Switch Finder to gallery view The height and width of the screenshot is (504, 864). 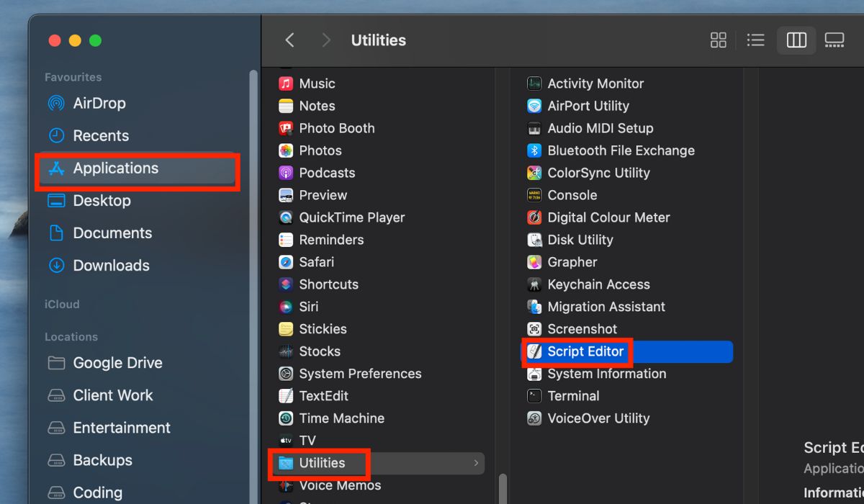(834, 40)
